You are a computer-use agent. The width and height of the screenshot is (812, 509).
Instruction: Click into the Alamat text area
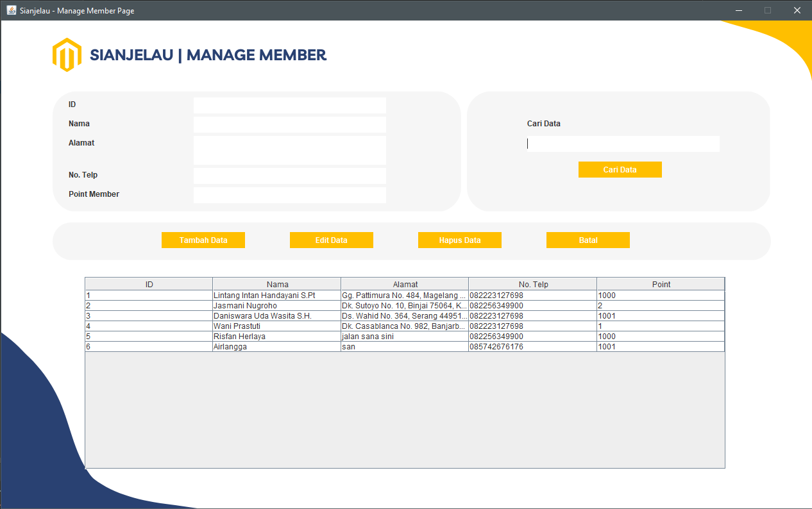pyautogui.click(x=290, y=150)
